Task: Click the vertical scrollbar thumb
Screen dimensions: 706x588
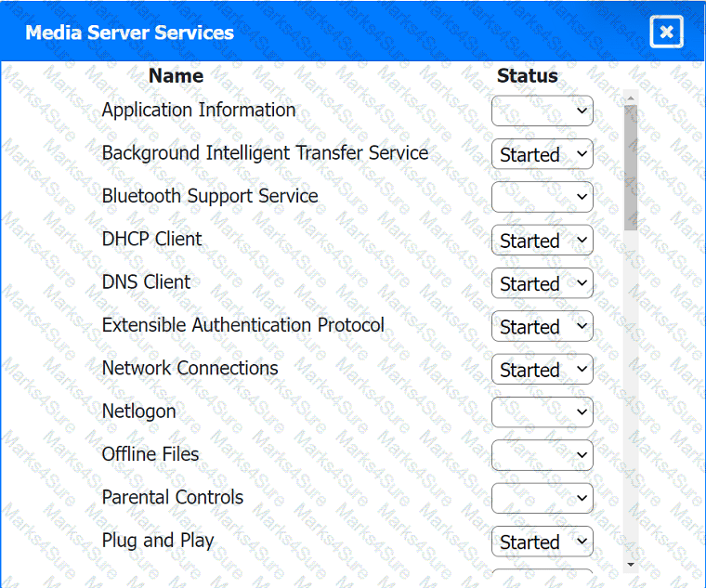Action: click(x=631, y=167)
